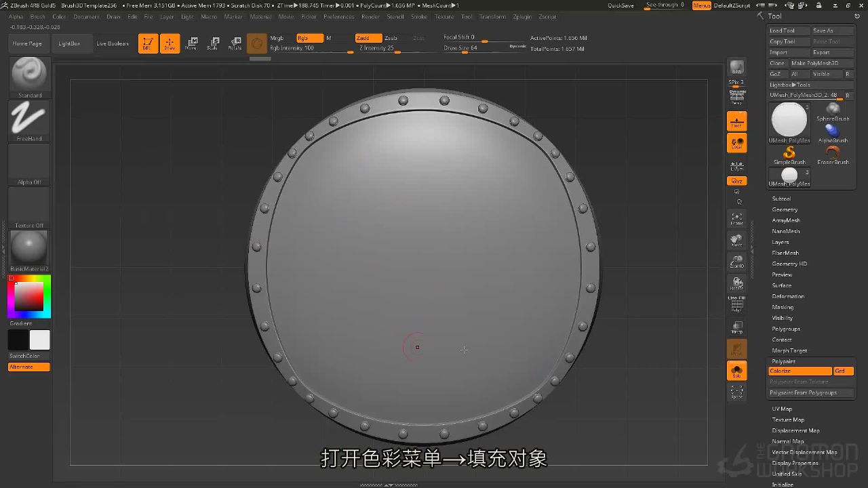
Task: Click the Xpose icon
Action: (x=736, y=392)
